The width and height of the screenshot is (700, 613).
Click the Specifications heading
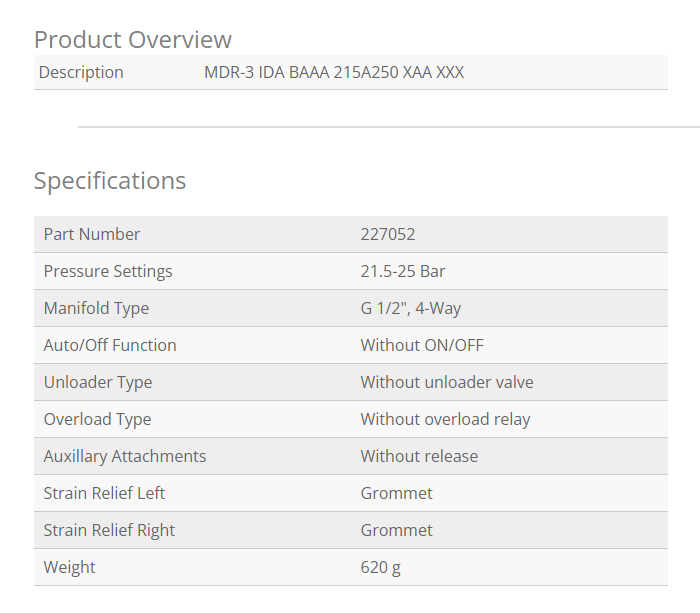110,181
